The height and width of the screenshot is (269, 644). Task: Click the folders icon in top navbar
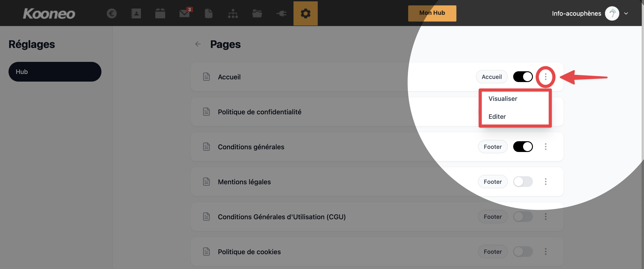tap(257, 13)
